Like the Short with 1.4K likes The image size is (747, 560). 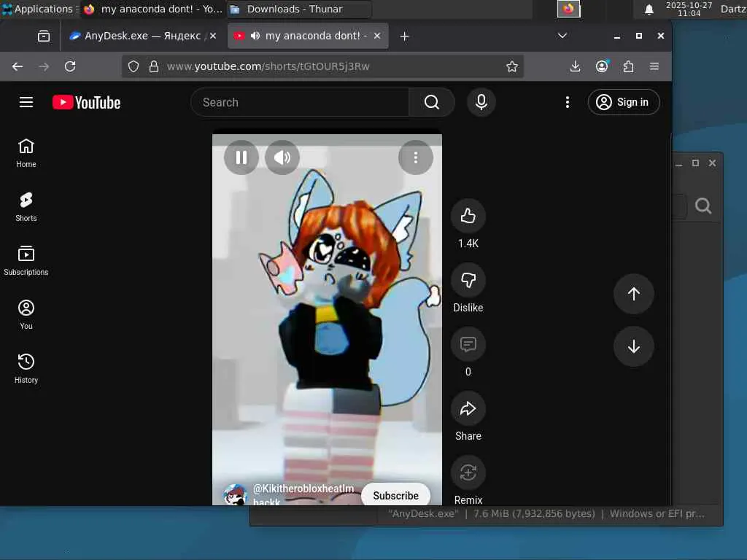[x=468, y=216]
